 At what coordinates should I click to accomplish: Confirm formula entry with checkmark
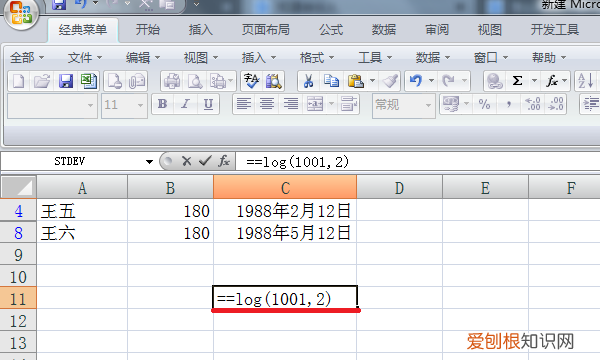[x=205, y=161]
